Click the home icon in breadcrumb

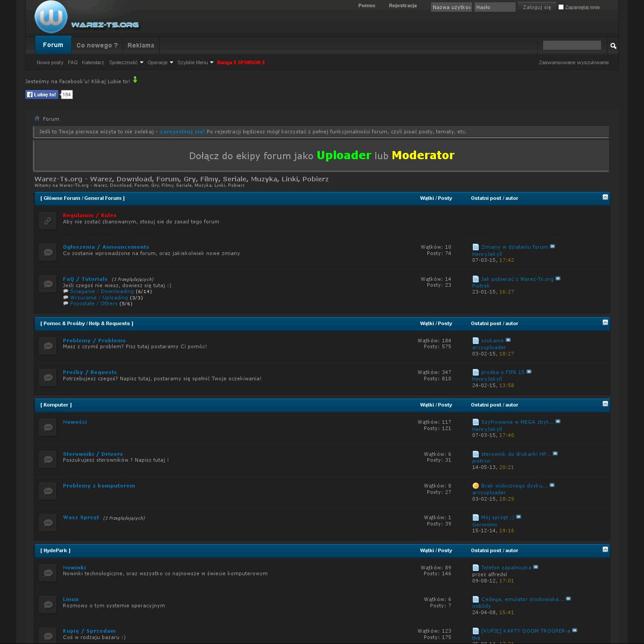coord(37,118)
